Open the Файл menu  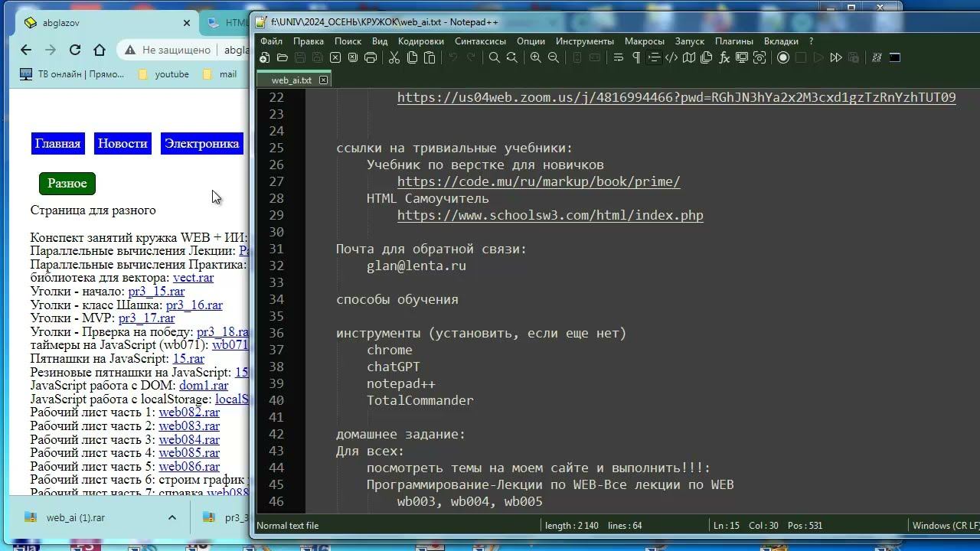(271, 41)
